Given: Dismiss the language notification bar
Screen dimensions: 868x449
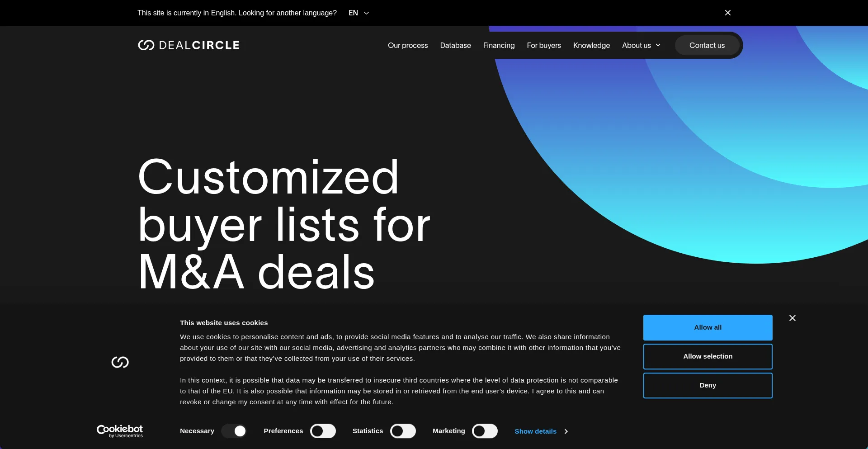Looking at the screenshot, I should 728,13.
